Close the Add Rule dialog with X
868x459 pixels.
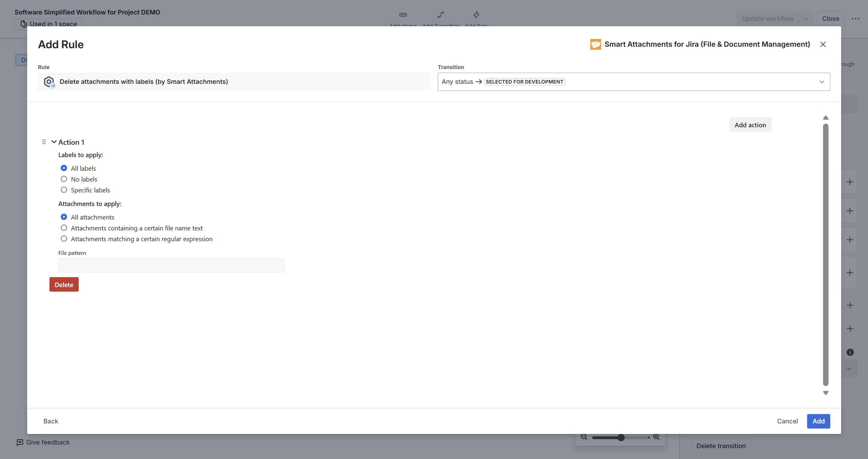click(823, 44)
